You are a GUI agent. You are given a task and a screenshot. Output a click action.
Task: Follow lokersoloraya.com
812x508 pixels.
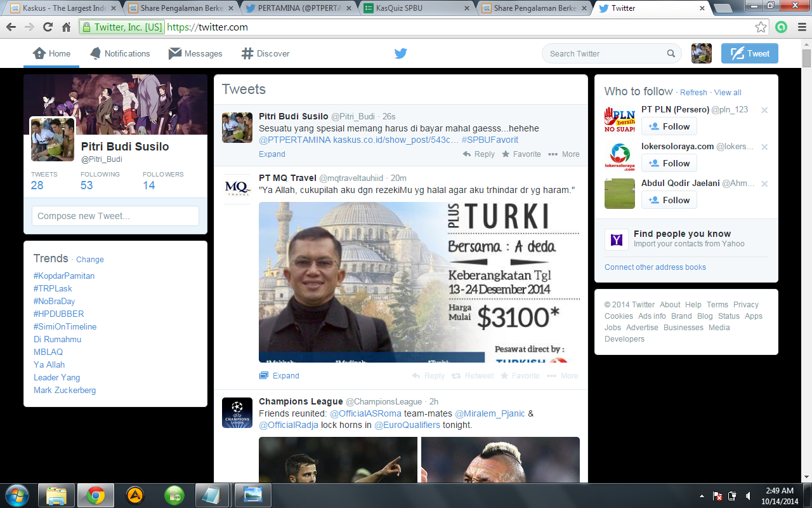pyautogui.click(x=669, y=163)
